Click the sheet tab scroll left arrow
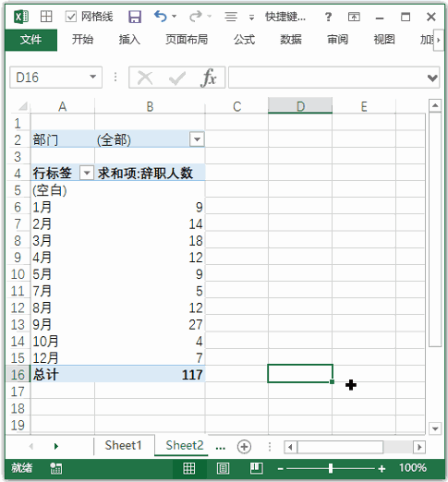The width and height of the screenshot is (448, 482). pos(31,446)
